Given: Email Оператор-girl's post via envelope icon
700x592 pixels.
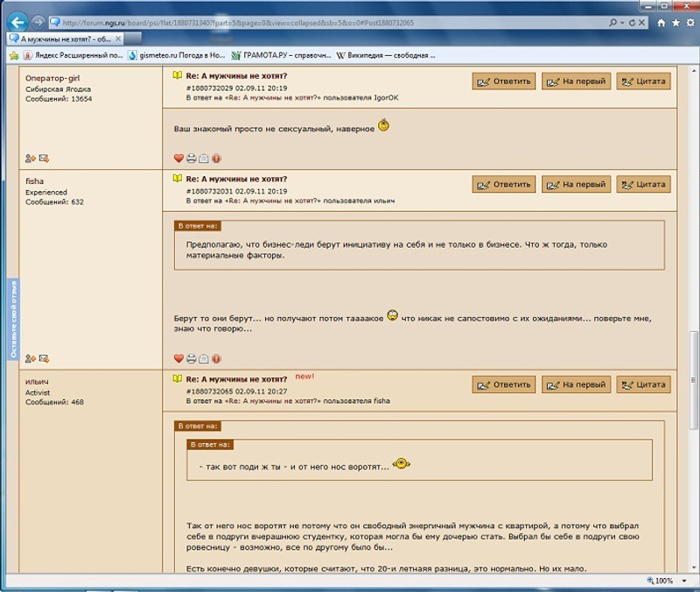Looking at the screenshot, I should pyautogui.click(x=204, y=159).
